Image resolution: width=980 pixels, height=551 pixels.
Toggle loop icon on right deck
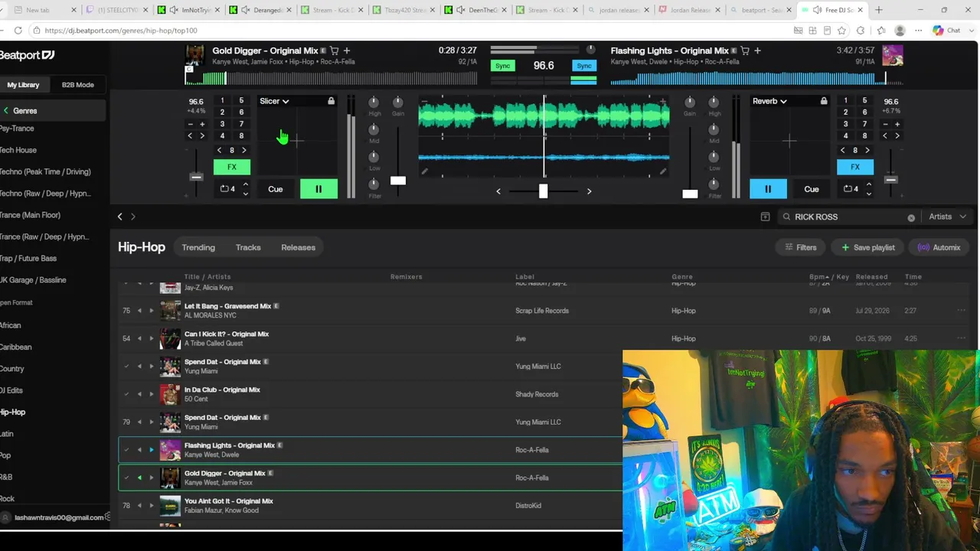tap(848, 189)
